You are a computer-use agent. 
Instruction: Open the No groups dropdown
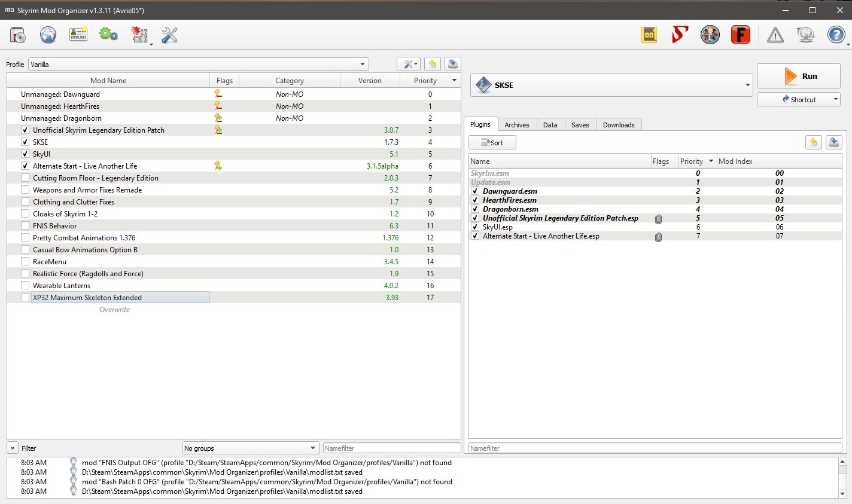pos(250,448)
